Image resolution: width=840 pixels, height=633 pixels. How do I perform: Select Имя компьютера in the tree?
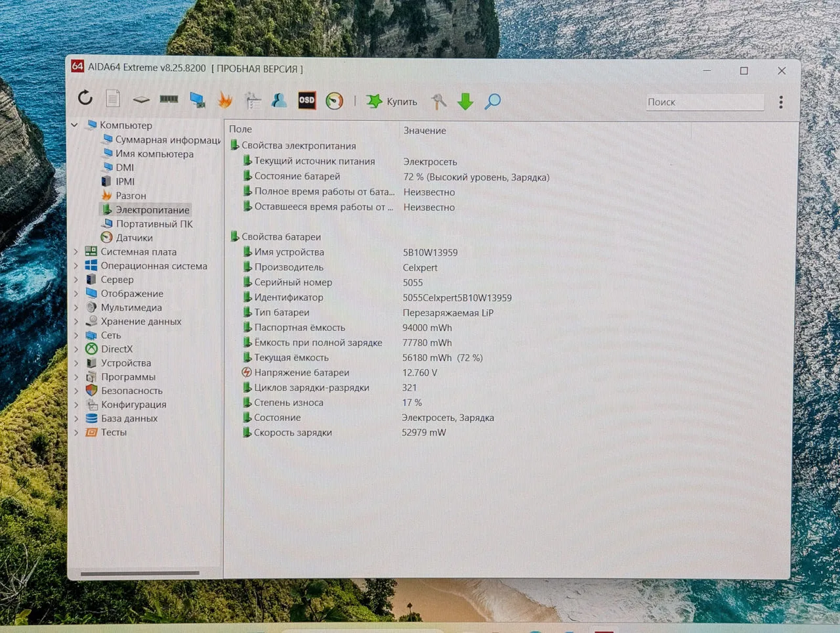(148, 154)
